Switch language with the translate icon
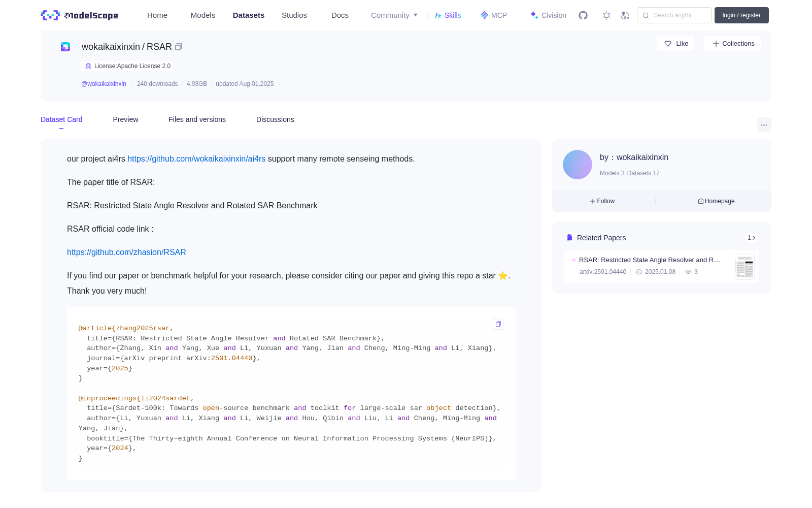 [x=625, y=15]
